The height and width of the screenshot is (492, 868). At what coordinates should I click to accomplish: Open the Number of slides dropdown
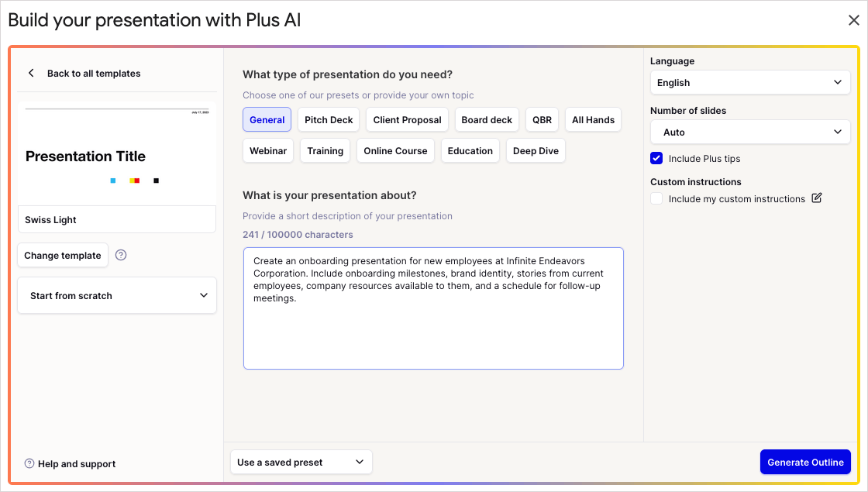coord(750,132)
